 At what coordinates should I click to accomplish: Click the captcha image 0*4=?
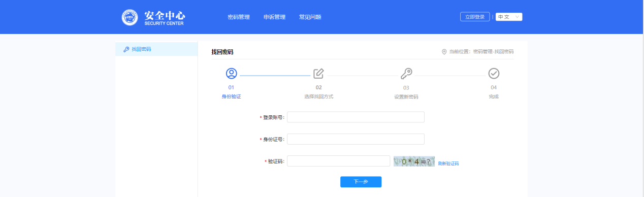[x=414, y=161]
